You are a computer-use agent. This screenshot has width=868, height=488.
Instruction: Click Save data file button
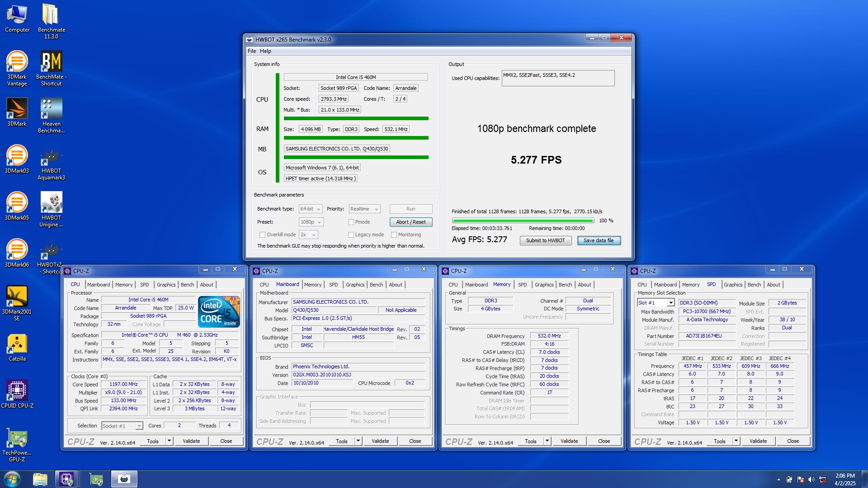(599, 240)
